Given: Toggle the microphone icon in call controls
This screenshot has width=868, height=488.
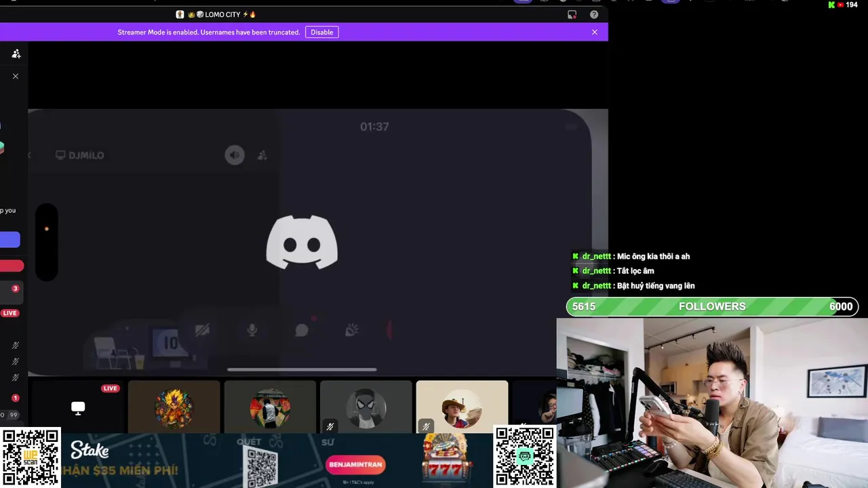Looking at the screenshot, I should click(252, 330).
